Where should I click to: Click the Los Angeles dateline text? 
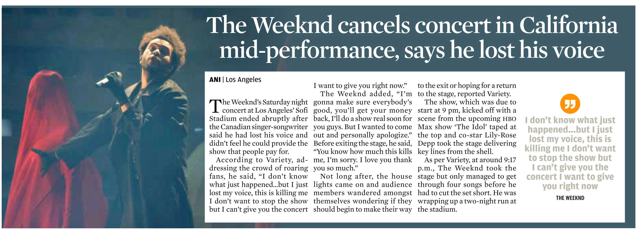coord(243,80)
